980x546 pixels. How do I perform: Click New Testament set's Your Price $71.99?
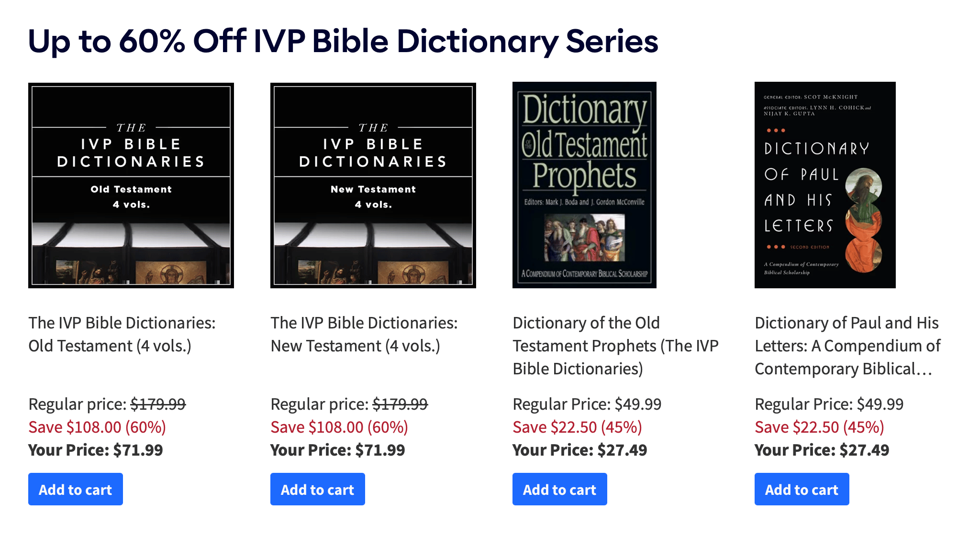tap(338, 450)
